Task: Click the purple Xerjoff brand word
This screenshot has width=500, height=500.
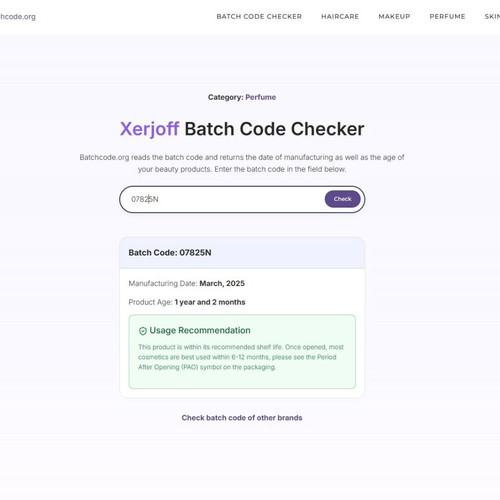Action: (x=149, y=129)
